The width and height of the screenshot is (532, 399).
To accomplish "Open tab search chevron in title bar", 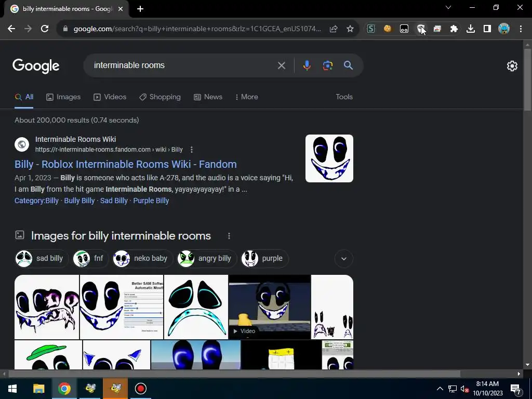I will point(448,7).
